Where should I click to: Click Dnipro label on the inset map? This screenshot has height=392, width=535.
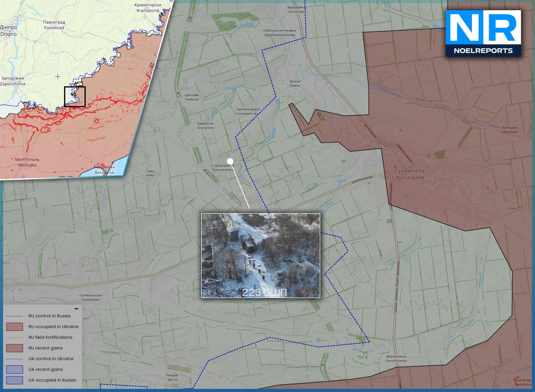(9, 31)
